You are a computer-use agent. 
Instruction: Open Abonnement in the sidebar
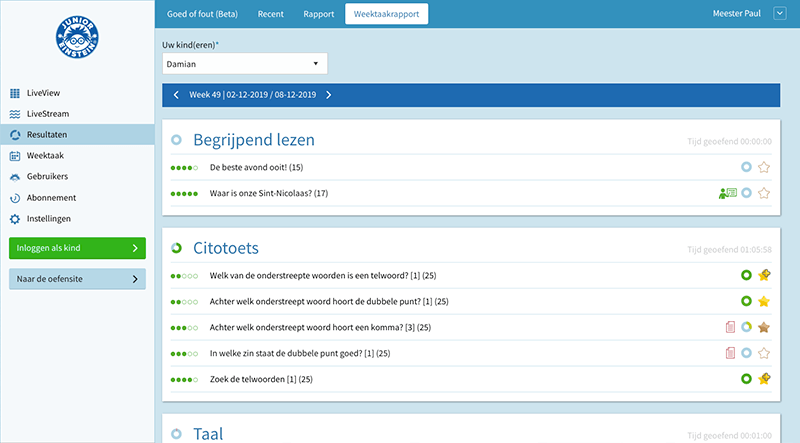[x=52, y=198]
